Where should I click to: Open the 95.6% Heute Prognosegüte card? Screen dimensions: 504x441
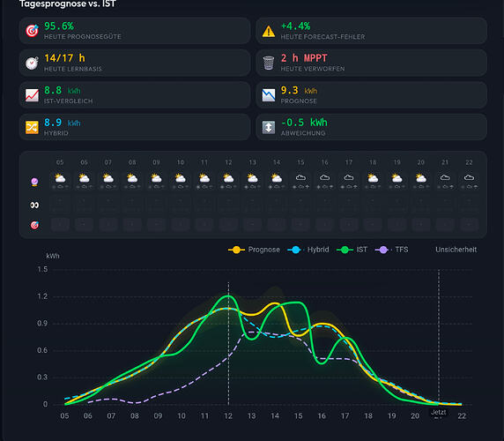[135, 31]
